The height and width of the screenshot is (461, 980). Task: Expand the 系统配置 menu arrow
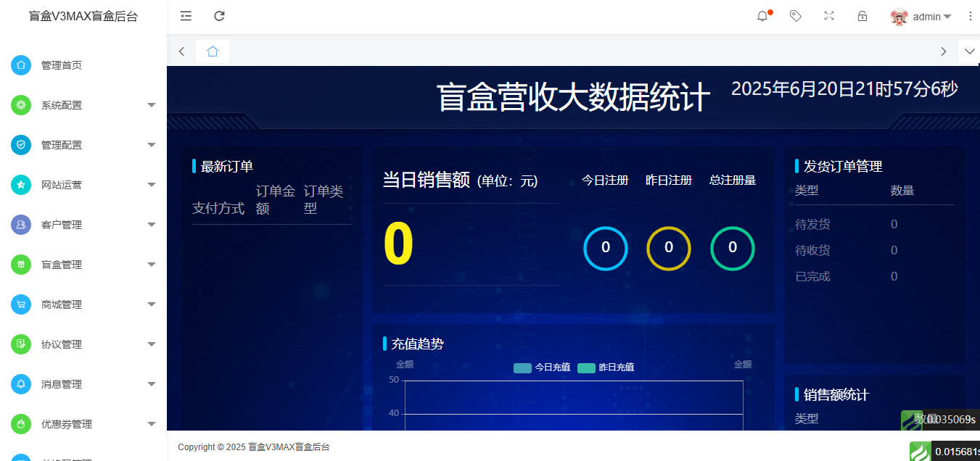[152, 105]
